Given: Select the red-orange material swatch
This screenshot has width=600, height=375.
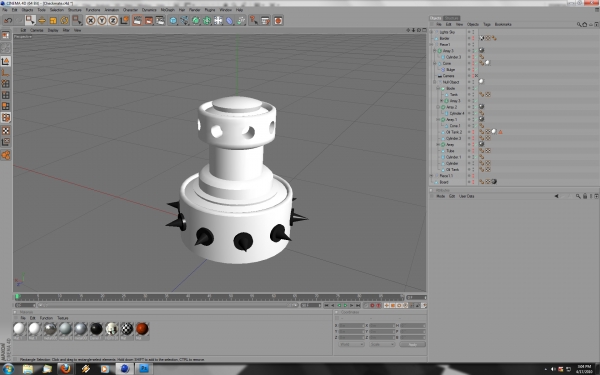Looking at the screenshot, I should point(142,329).
